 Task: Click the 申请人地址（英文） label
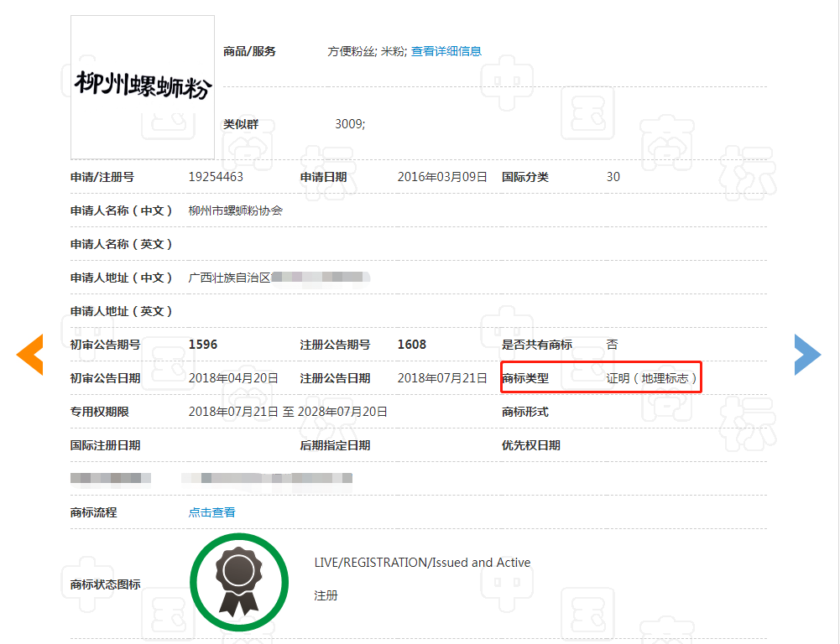[x=122, y=311]
